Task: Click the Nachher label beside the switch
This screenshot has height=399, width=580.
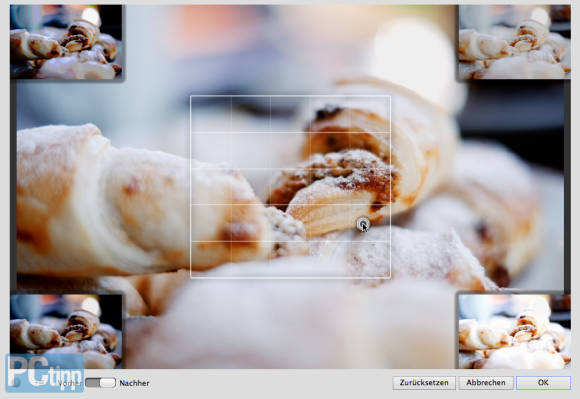Action: point(134,383)
